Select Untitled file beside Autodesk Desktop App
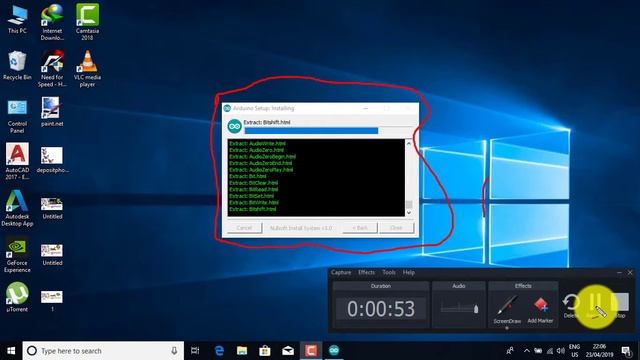640x360 pixels. point(52,208)
